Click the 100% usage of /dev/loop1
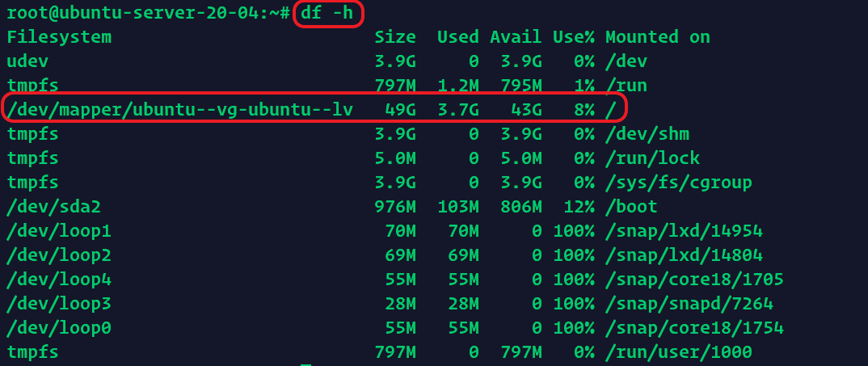 574,231
